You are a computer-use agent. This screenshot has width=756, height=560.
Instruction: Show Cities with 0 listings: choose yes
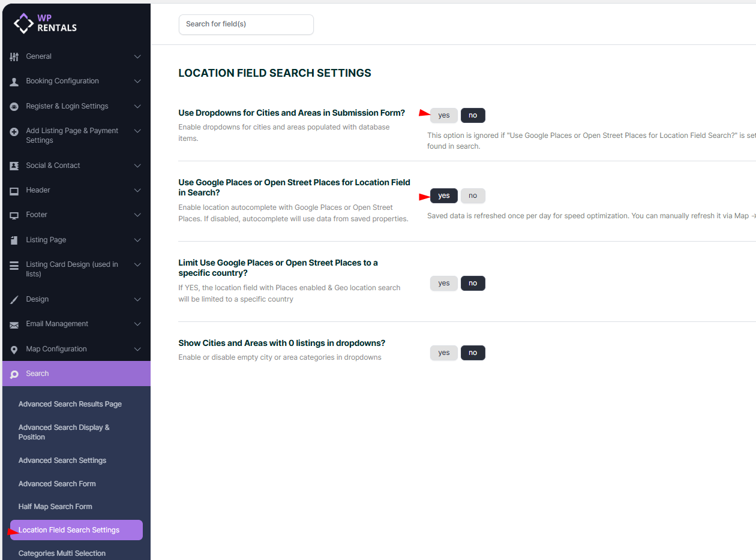click(444, 353)
